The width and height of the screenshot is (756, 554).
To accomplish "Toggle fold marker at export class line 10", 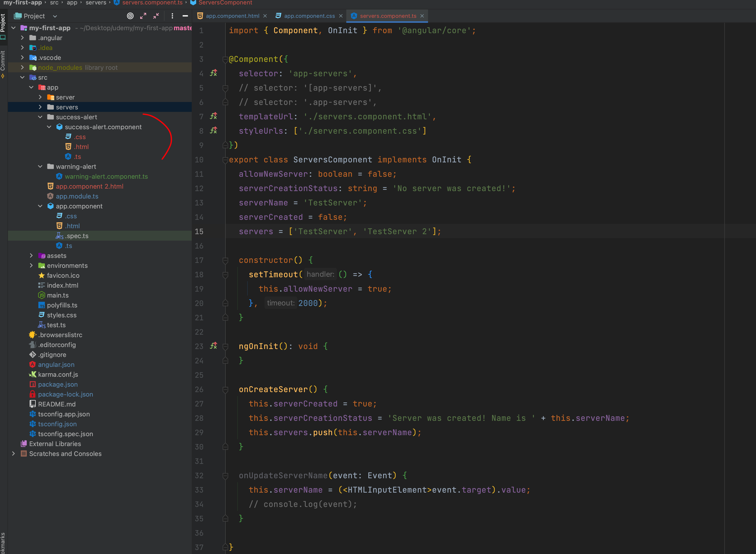I will pos(225,160).
